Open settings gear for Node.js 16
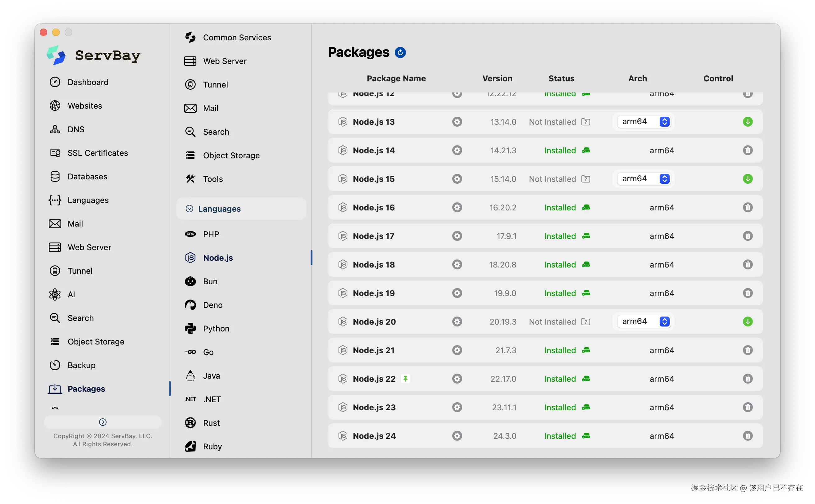This screenshot has height=504, width=815. [x=457, y=207]
